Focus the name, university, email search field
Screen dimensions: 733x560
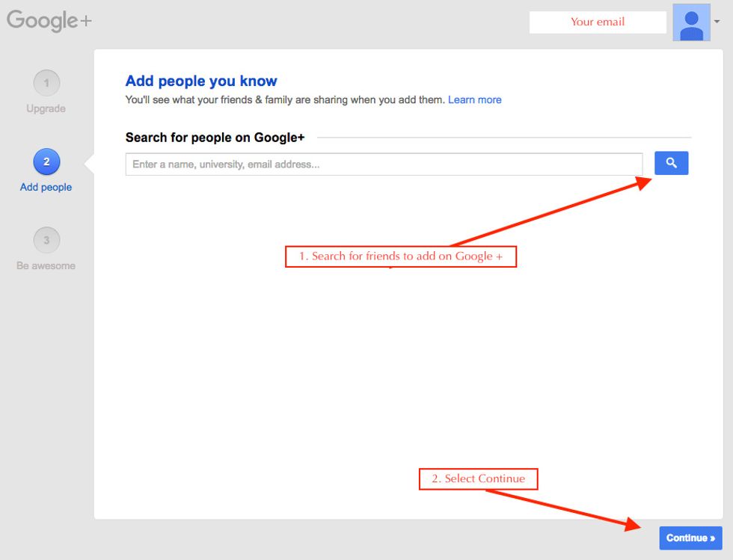click(384, 164)
